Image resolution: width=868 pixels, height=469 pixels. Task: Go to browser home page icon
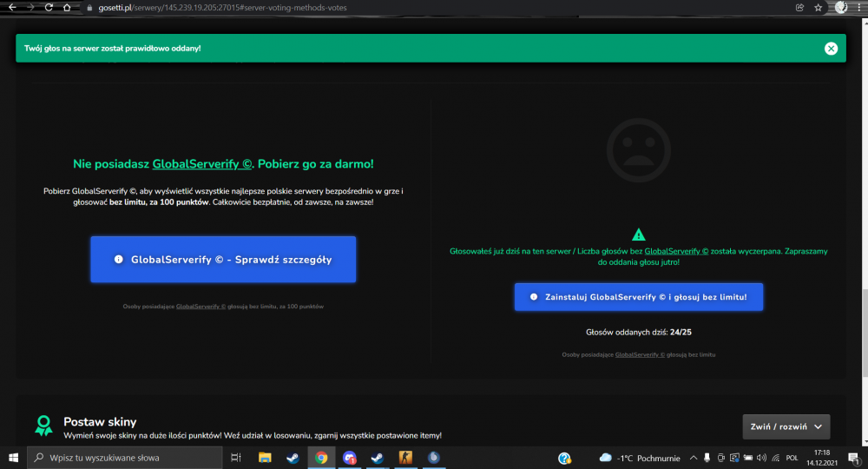(67, 8)
